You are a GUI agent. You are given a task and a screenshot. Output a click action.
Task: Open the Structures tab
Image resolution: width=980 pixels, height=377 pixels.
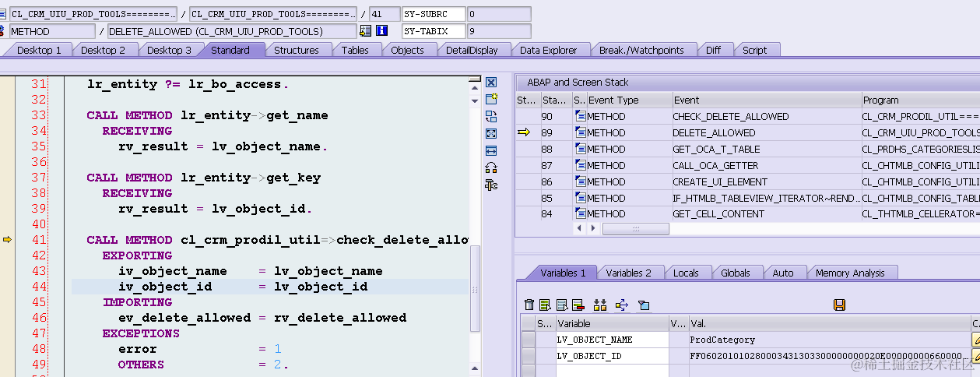[297, 50]
